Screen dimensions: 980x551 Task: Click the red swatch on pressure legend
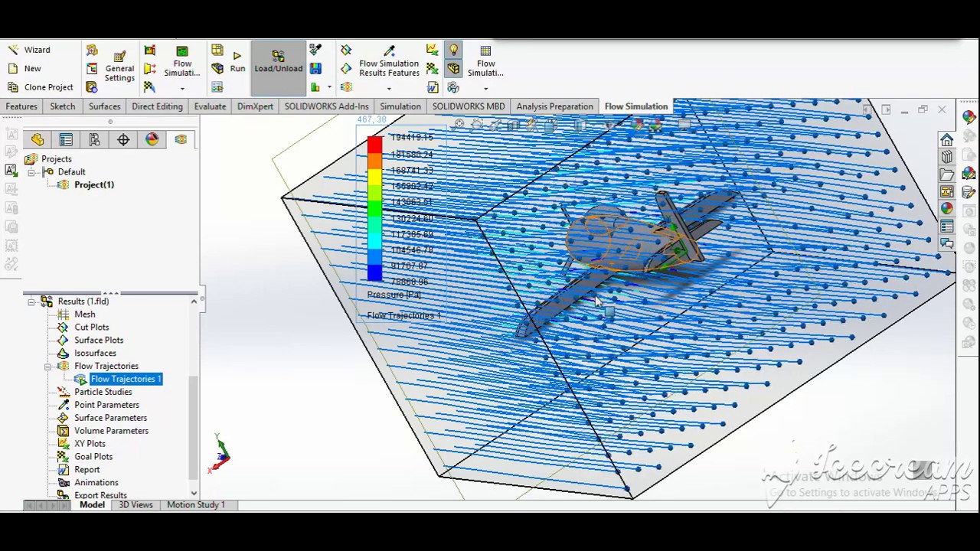tap(374, 145)
